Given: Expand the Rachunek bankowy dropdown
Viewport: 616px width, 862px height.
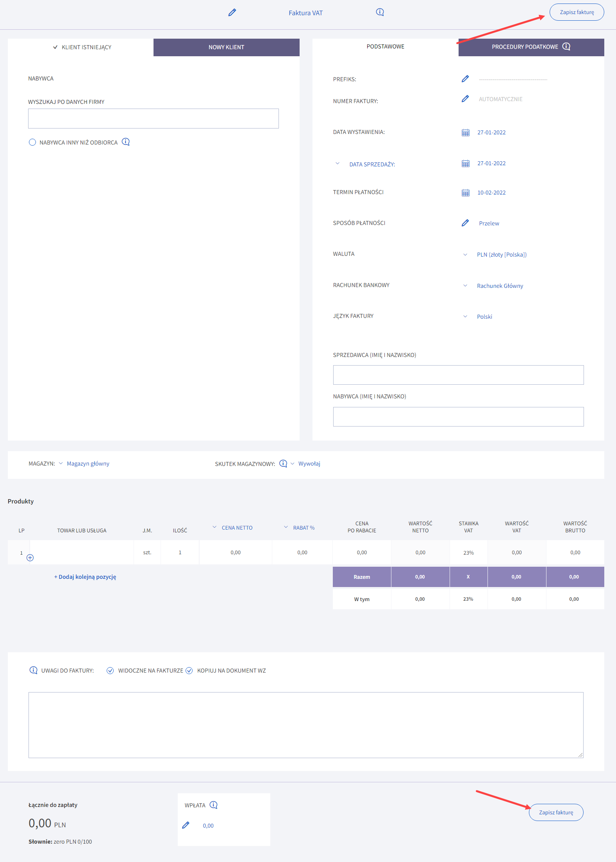Looking at the screenshot, I should click(x=500, y=286).
